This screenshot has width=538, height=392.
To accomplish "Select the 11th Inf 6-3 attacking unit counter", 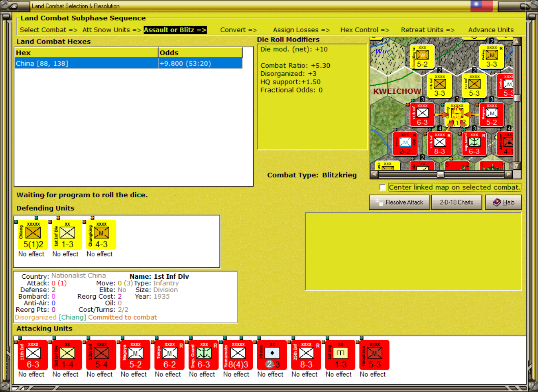I will pos(33,355).
